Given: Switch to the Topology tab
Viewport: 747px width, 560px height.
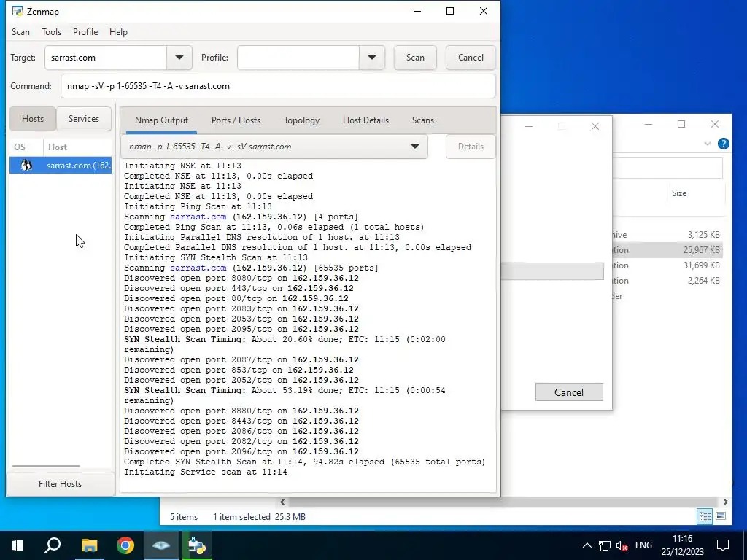Looking at the screenshot, I should [x=301, y=120].
